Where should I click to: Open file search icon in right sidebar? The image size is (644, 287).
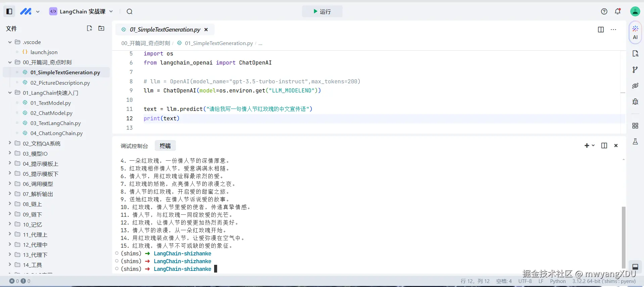pyautogui.click(x=635, y=53)
